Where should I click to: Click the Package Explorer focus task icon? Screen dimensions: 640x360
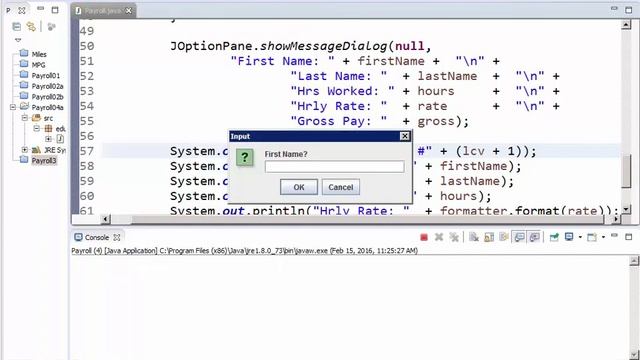[x=51, y=27]
